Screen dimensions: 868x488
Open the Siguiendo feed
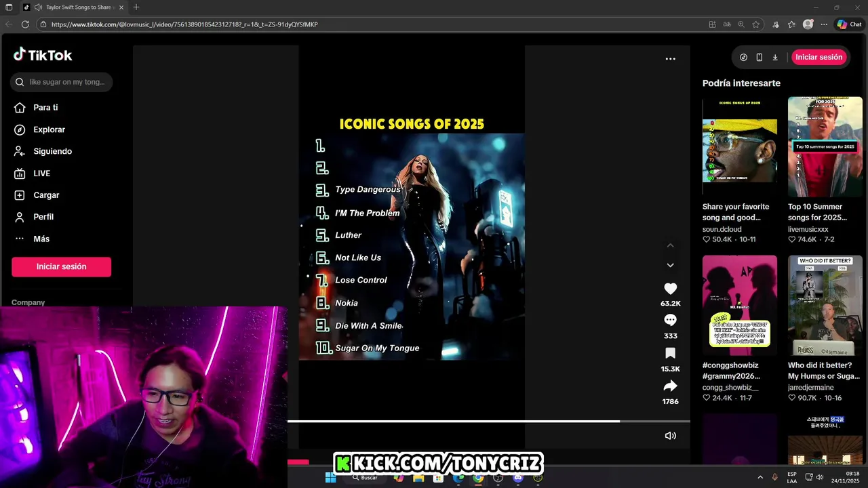(43, 151)
